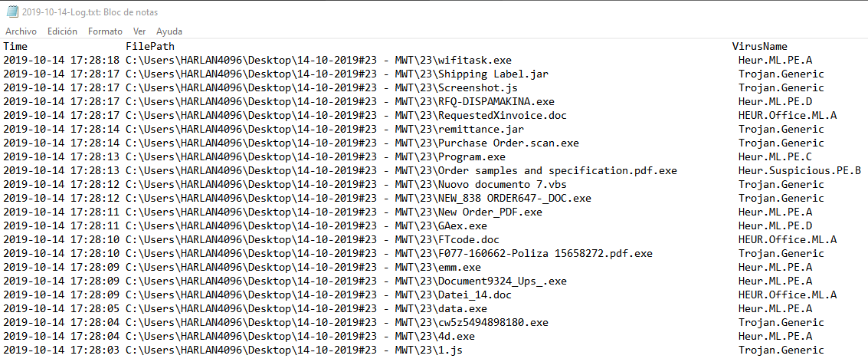Click the FTcode.doc filename text
The image size is (868, 362).
(x=468, y=240)
